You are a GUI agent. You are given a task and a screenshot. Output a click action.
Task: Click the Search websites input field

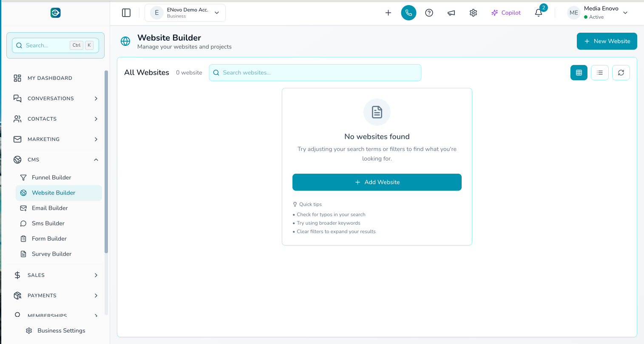point(315,73)
